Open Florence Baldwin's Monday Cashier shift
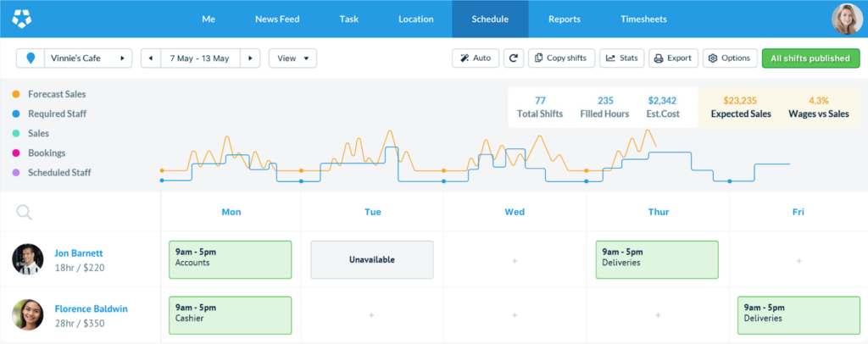Screen dimensions: 868x344 [x=230, y=315]
